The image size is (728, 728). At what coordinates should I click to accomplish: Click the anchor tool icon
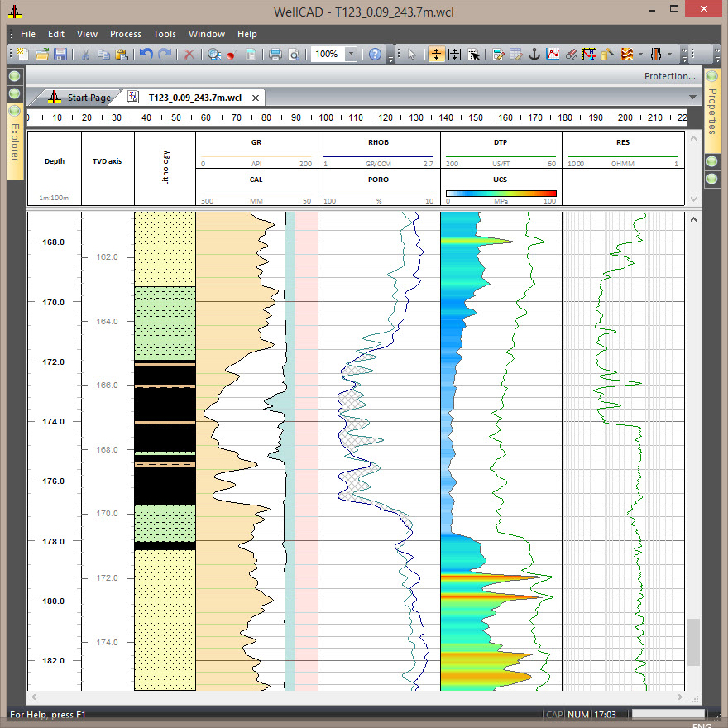[x=534, y=55]
